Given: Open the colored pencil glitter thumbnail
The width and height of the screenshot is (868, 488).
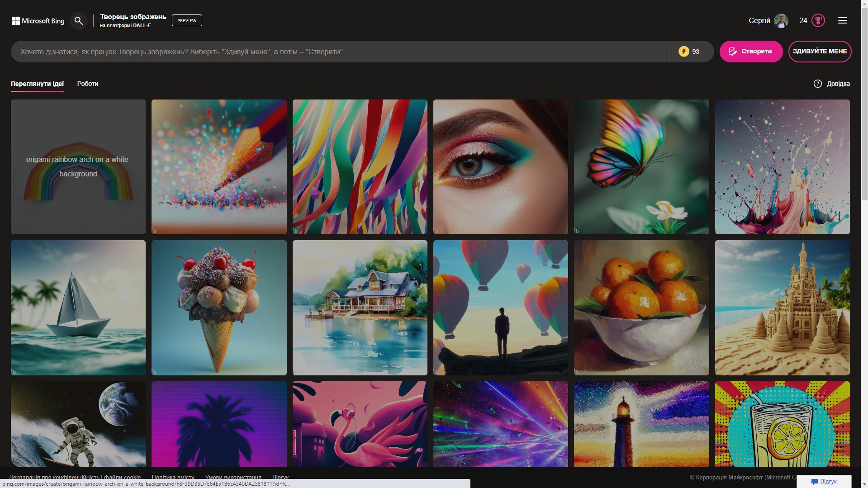Looking at the screenshot, I should [219, 167].
